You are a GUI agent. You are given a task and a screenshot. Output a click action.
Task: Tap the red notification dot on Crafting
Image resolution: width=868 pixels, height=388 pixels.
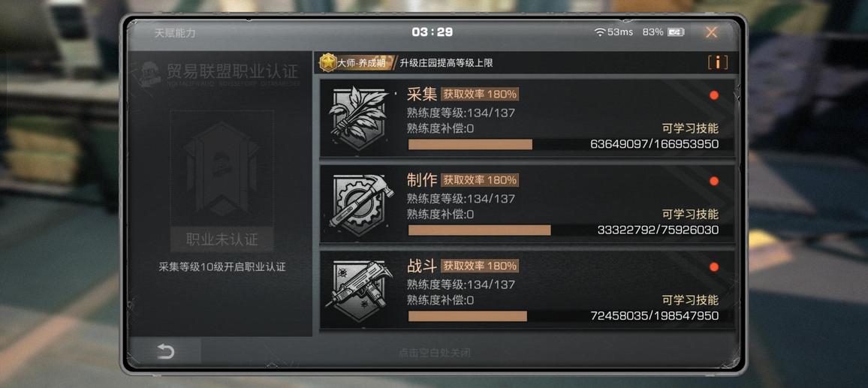pyautogui.click(x=713, y=181)
